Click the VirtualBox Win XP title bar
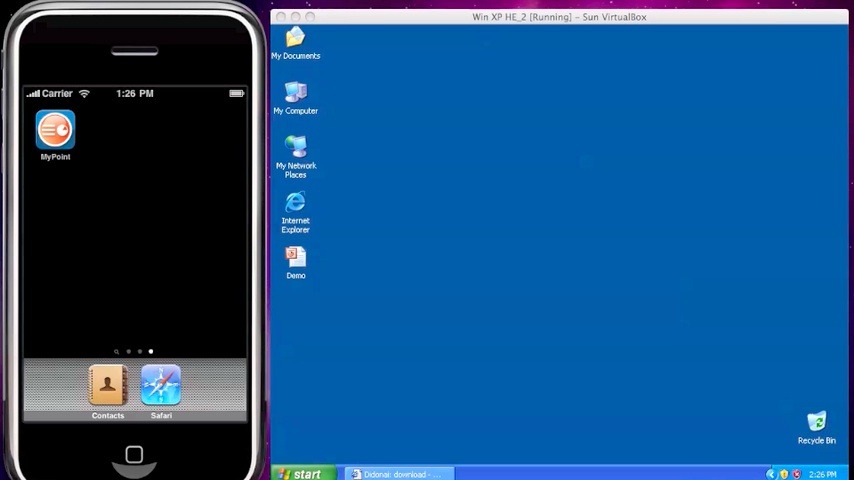 coord(559,17)
